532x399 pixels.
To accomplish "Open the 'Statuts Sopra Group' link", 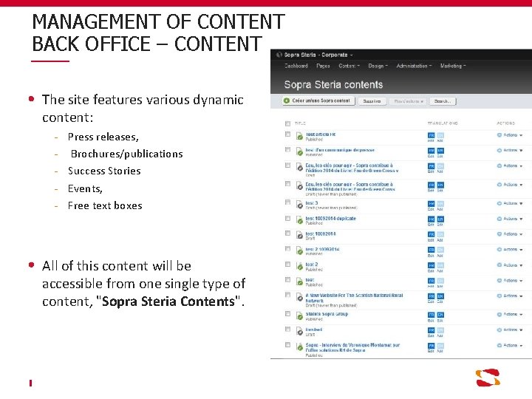I will 327,314.
